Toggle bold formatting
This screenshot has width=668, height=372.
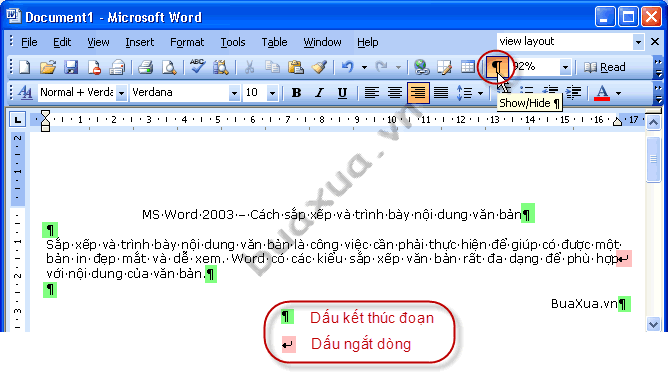pyautogui.click(x=296, y=92)
